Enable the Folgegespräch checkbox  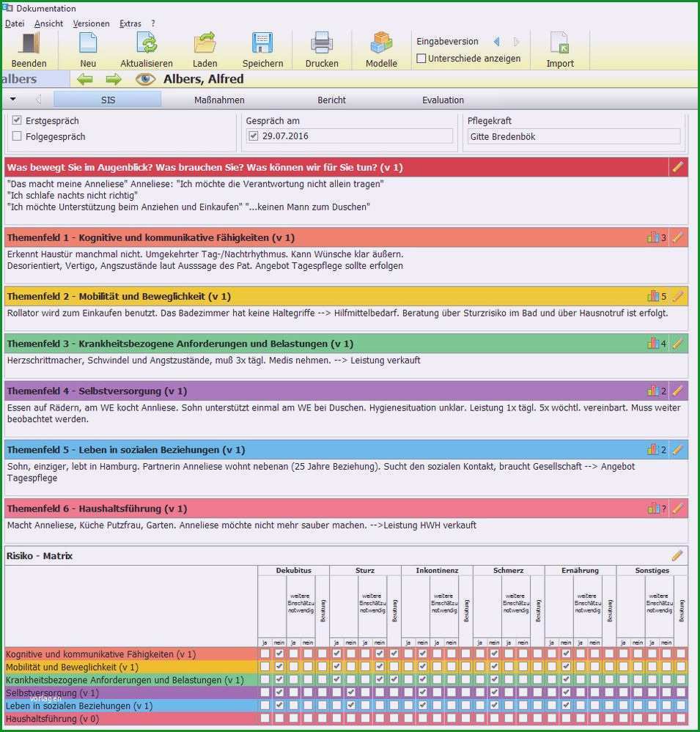(17, 136)
